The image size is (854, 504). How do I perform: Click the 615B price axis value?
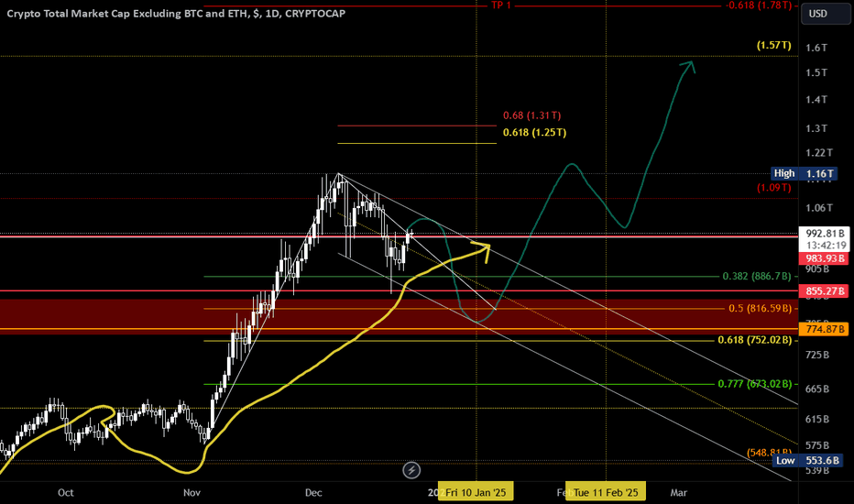pos(817,420)
